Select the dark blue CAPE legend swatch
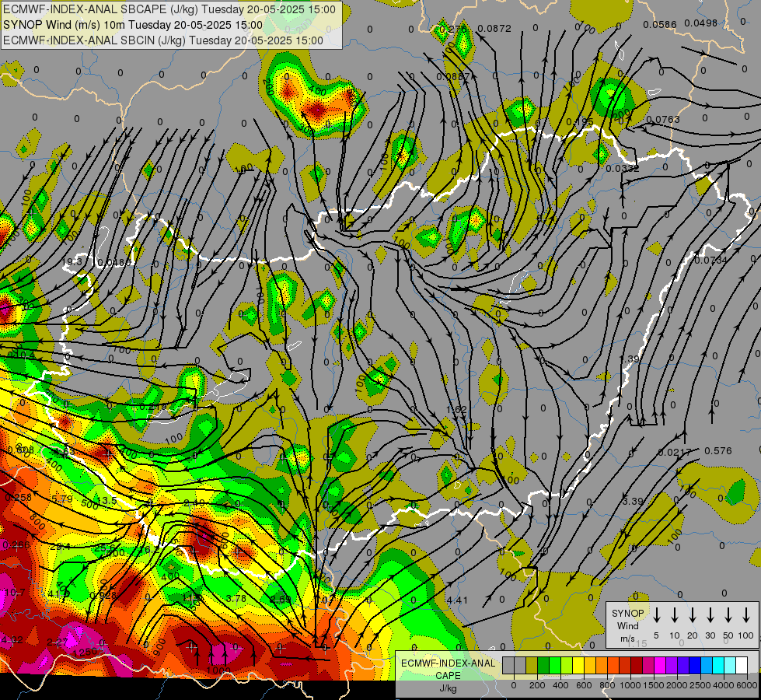761x700 pixels. [694, 666]
